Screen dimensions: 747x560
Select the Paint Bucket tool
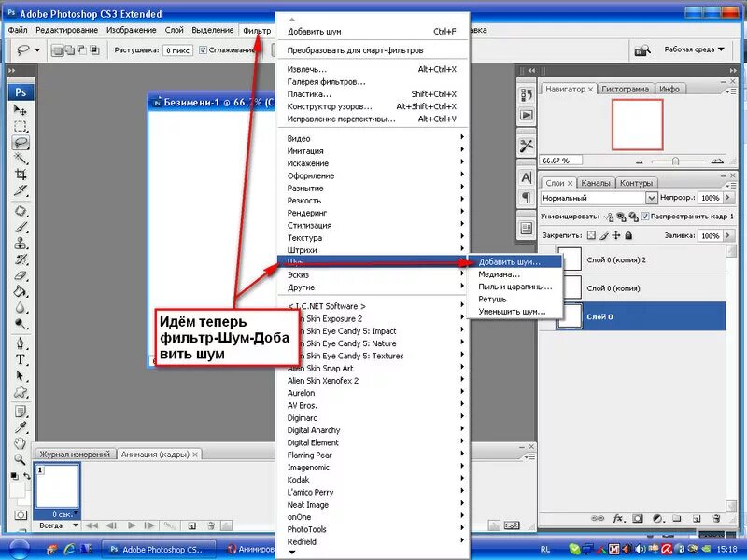point(20,291)
